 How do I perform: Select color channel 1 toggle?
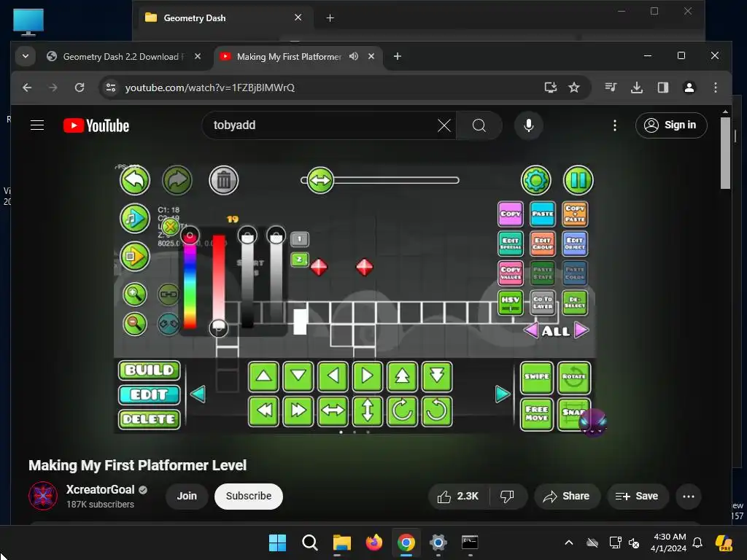(x=300, y=239)
